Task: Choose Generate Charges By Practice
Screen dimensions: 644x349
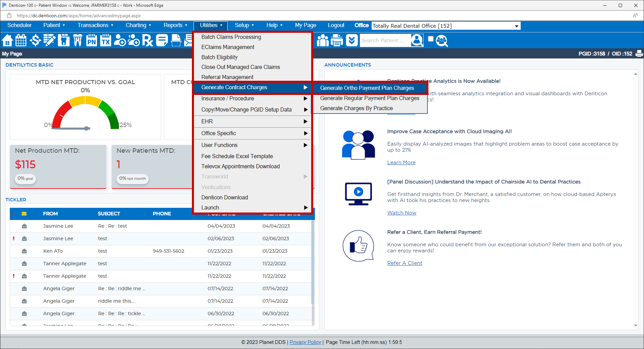Action: pyautogui.click(x=370, y=108)
